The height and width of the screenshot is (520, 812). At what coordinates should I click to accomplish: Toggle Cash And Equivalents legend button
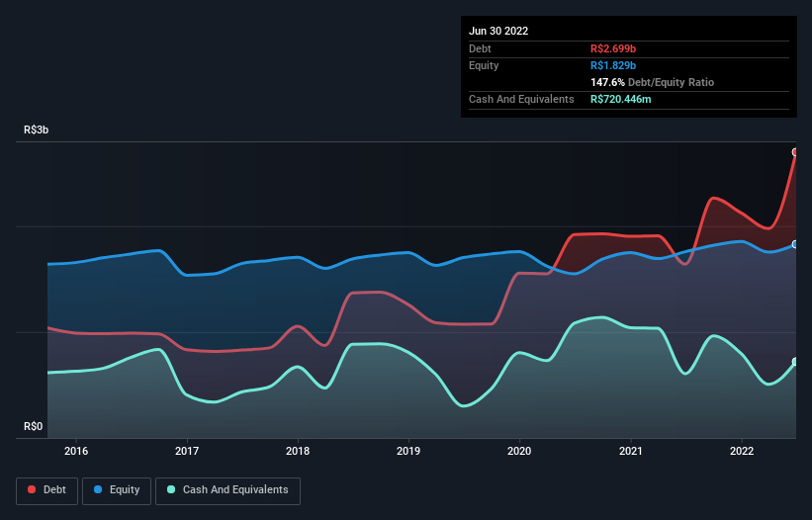(227, 490)
